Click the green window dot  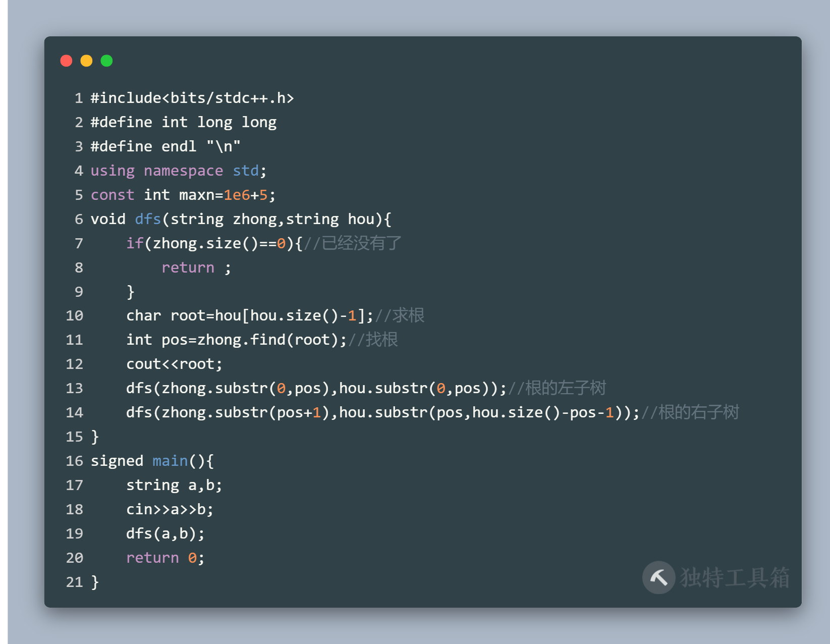pyautogui.click(x=106, y=61)
